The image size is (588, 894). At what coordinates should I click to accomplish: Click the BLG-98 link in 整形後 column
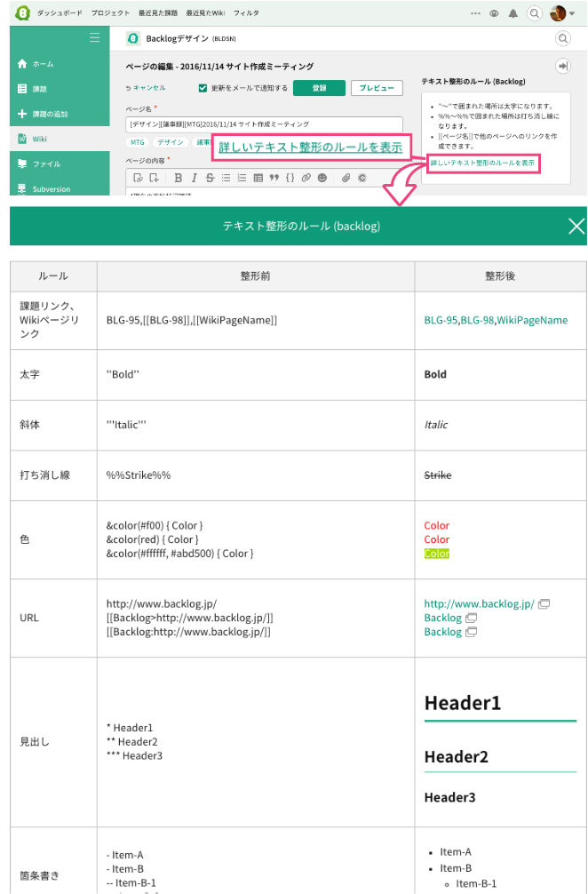478,321
